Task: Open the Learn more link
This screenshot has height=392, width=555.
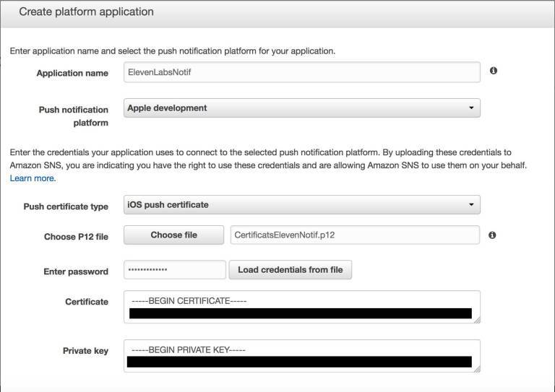Action: [33, 178]
